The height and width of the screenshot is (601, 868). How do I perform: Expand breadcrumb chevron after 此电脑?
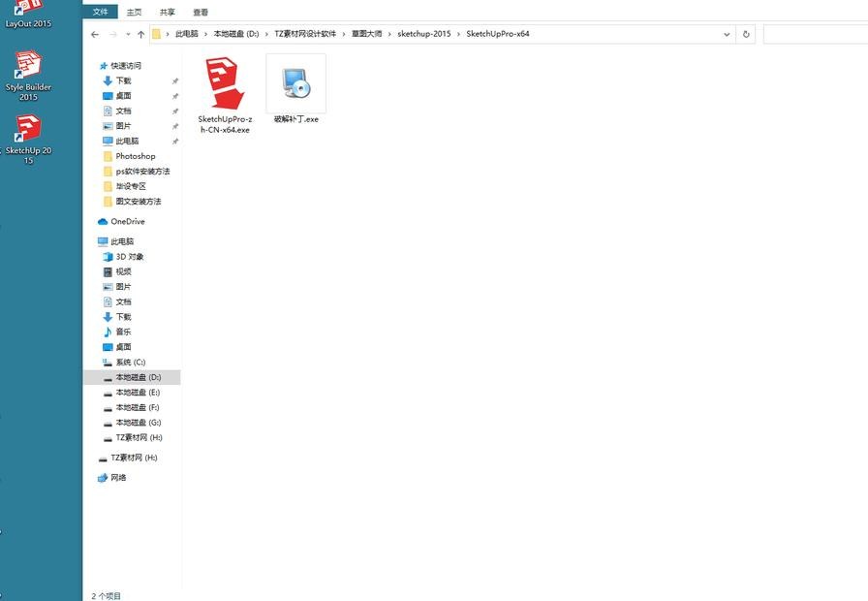tap(206, 34)
